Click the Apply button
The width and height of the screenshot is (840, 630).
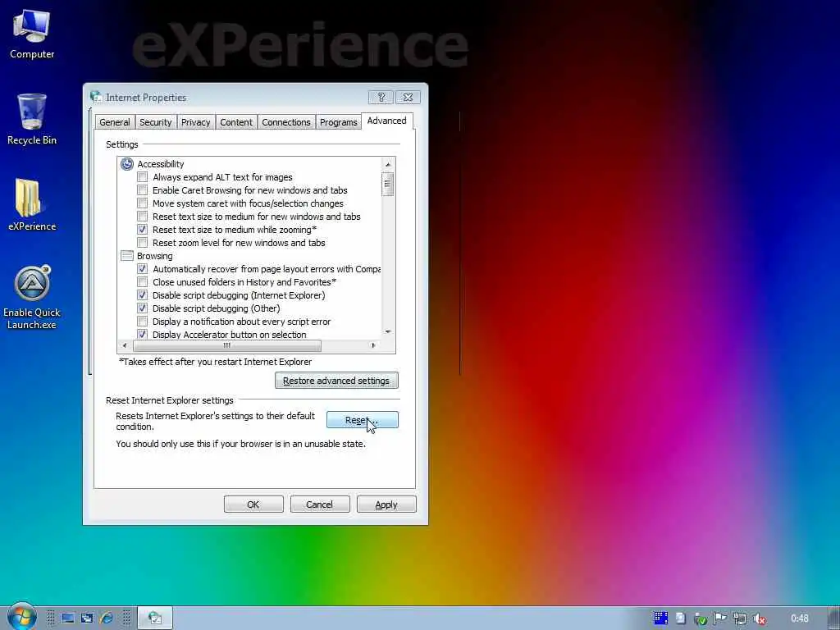click(x=386, y=504)
